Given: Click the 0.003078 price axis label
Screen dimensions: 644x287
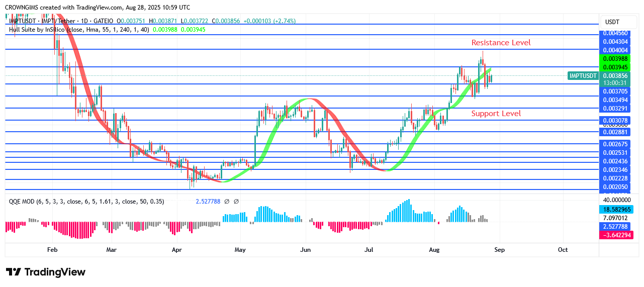Looking at the screenshot, I should tap(616, 121).
